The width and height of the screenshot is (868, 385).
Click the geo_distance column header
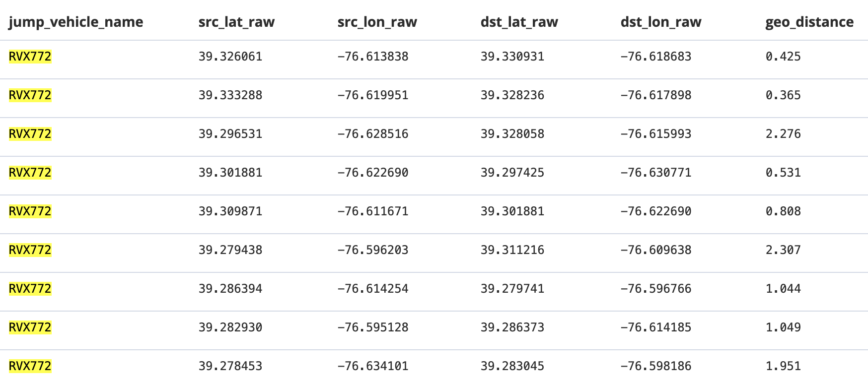[x=809, y=22]
